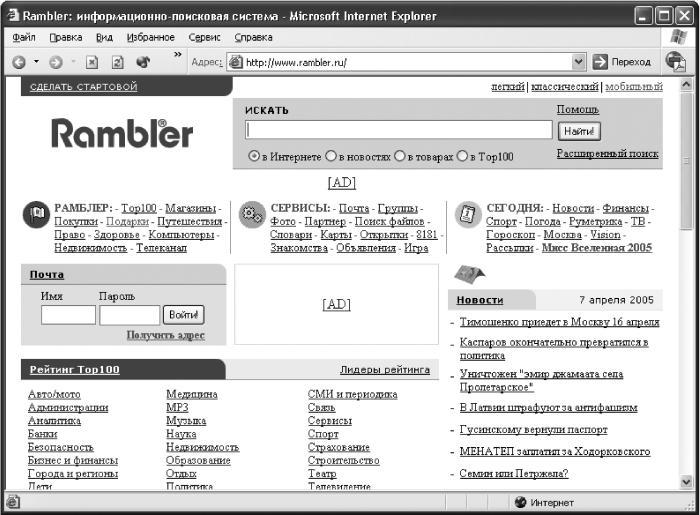Open the 'Расширенный поиск' link
This screenshot has width=700, height=515.
click(x=607, y=154)
